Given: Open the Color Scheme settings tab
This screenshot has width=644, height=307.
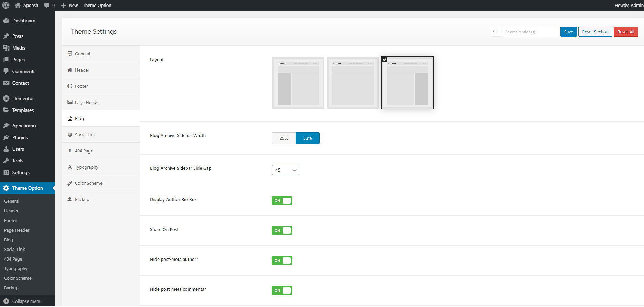Looking at the screenshot, I should (88, 183).
